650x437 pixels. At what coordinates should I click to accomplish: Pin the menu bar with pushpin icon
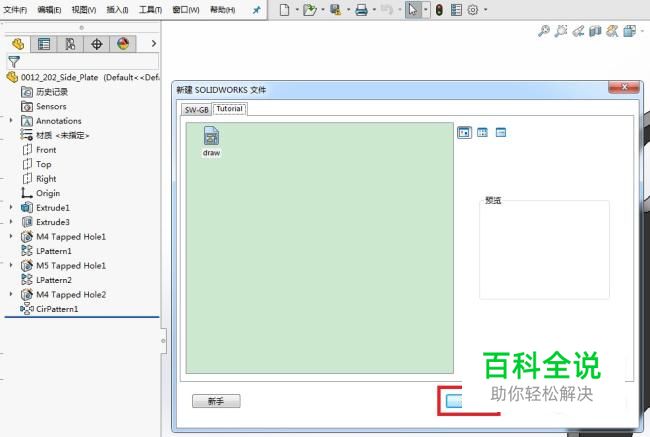(x=257, y=10)
